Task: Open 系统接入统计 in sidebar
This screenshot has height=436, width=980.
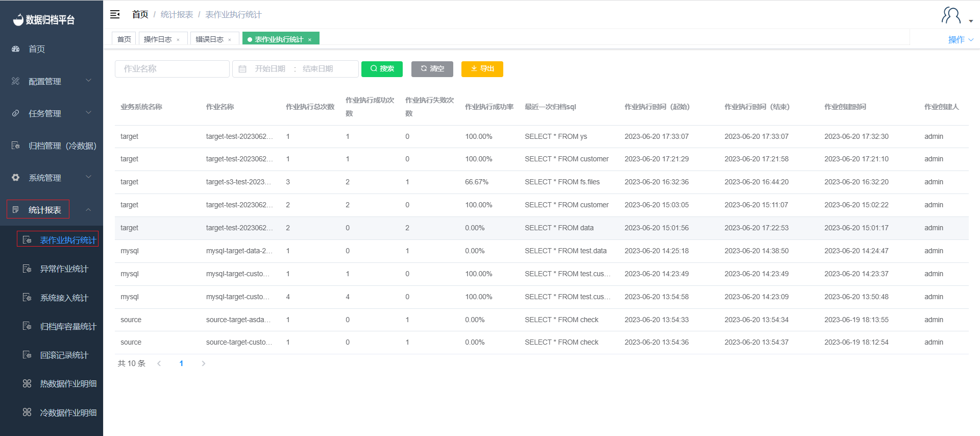Action: 64,298
